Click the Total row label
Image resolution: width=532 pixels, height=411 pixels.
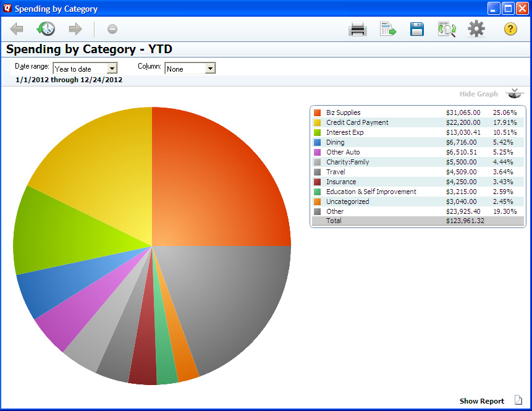coord(334,221)
